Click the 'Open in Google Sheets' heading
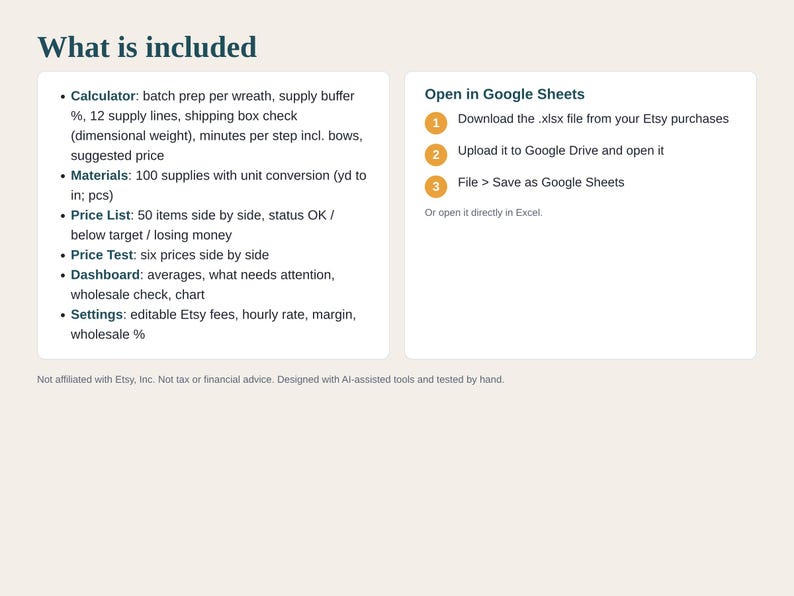 pos(504,94)
